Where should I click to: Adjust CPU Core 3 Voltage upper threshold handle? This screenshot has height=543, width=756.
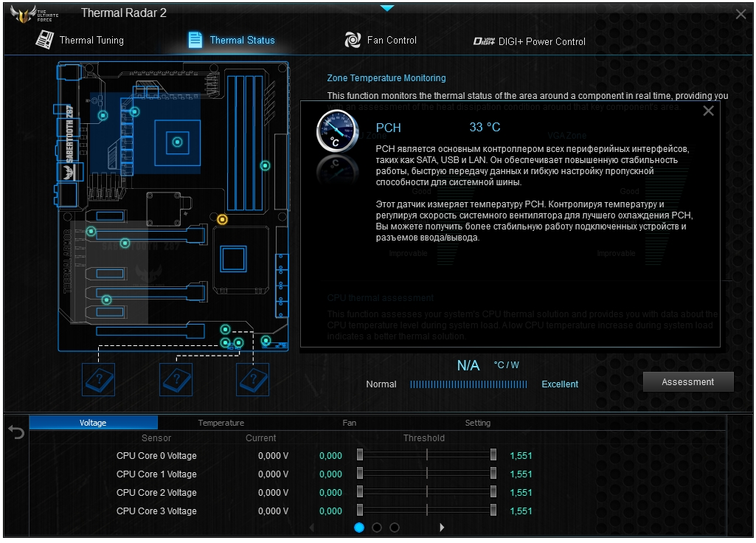(493, 510)
